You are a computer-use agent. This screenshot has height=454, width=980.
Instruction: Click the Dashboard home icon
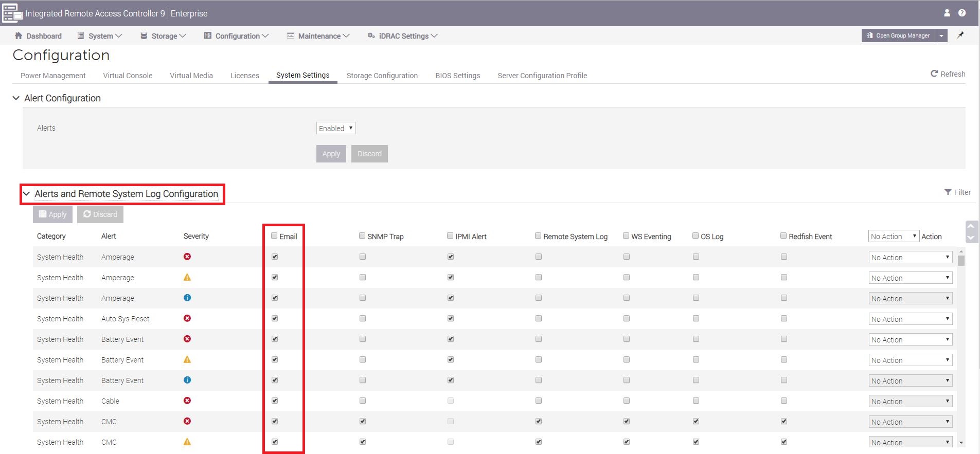click(x=19, y=35)
